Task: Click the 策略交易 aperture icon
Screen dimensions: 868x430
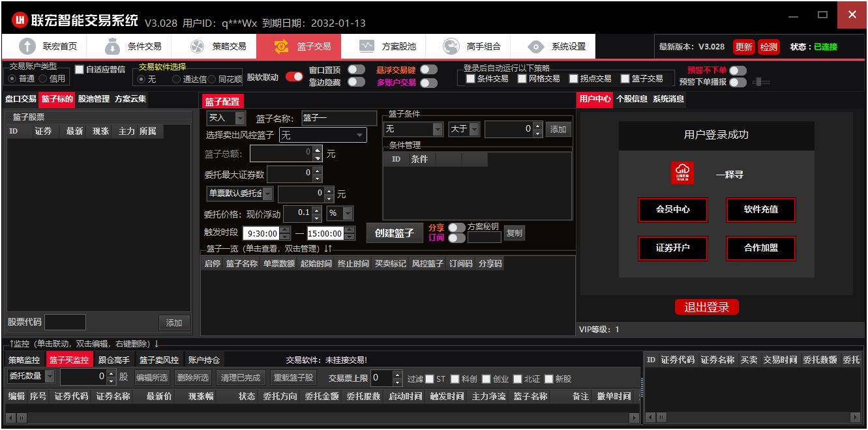Action: pos(198,46)
